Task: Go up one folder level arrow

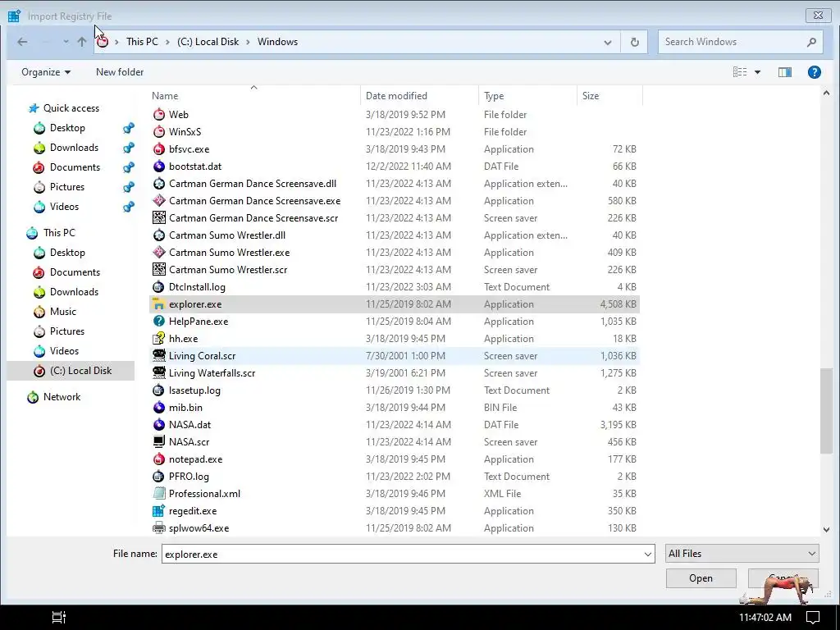Action: pyautogui.click(x=81, y=42)
